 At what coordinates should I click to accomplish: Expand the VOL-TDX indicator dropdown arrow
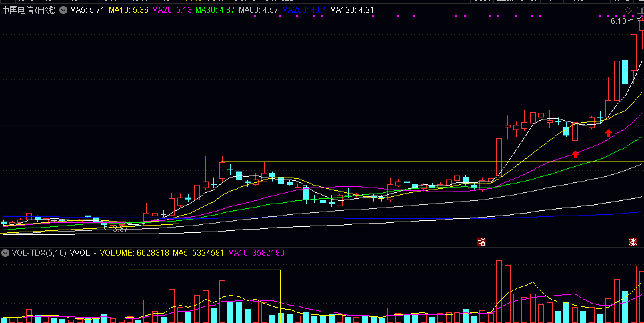tap(5, 253)
